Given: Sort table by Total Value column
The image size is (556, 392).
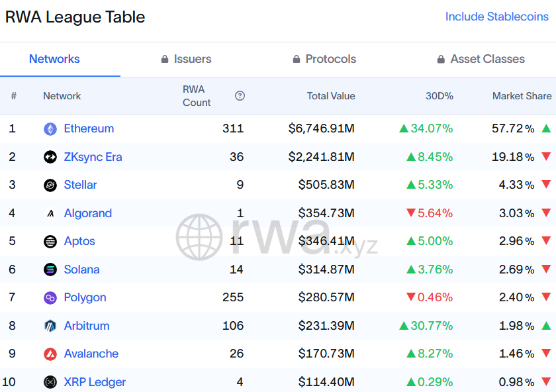Looking at the screenshot, I should point(331,96).
